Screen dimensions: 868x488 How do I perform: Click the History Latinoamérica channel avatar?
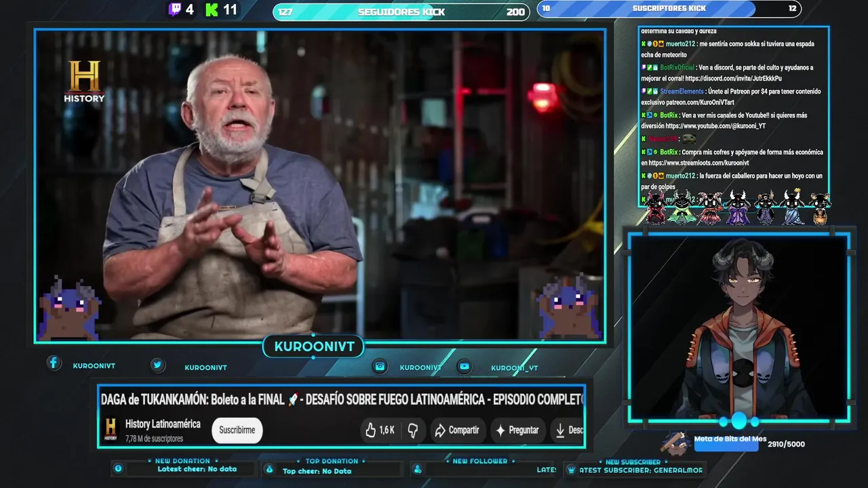(111, 430)
